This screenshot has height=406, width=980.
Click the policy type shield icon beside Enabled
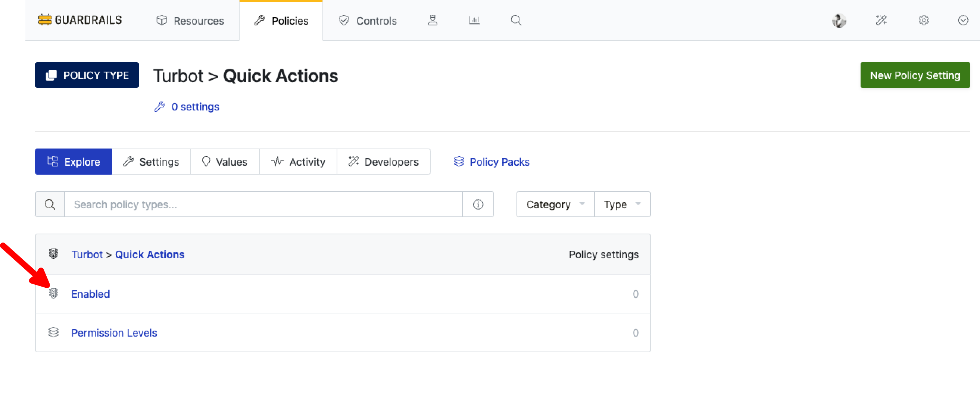pyautogui.click(x=54, y=293)
